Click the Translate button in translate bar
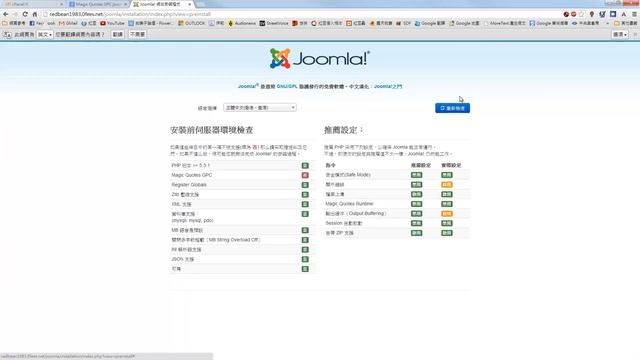The width and height of the screenshot is (640, 360). (x=118, y=35)
